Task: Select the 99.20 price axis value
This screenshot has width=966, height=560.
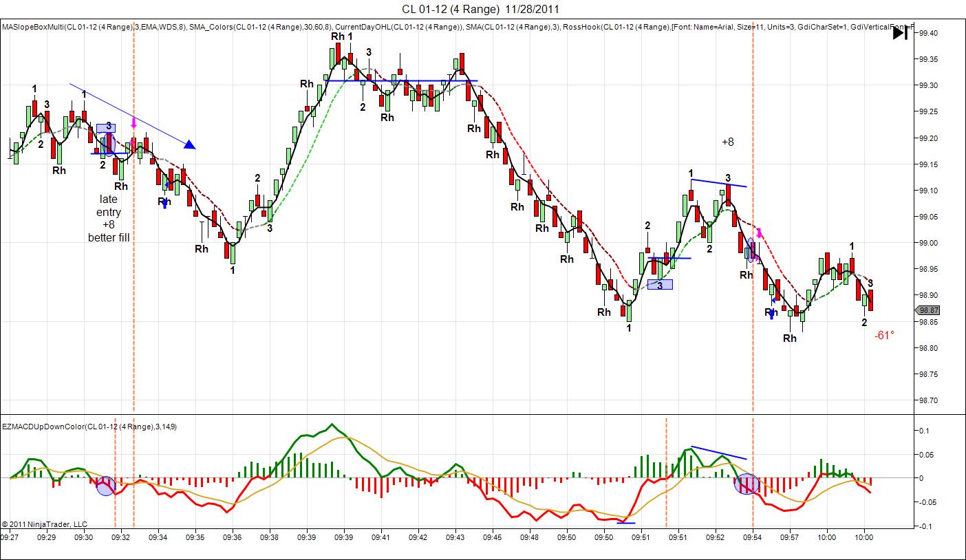Action: point(929,138)
